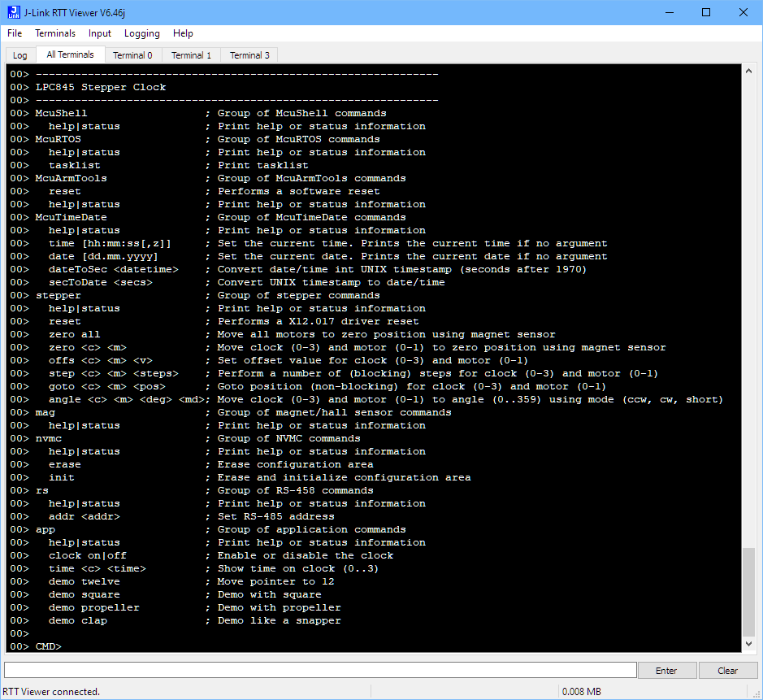
Task: Maximize the RTT Viewer window
Action: [706, 12]
